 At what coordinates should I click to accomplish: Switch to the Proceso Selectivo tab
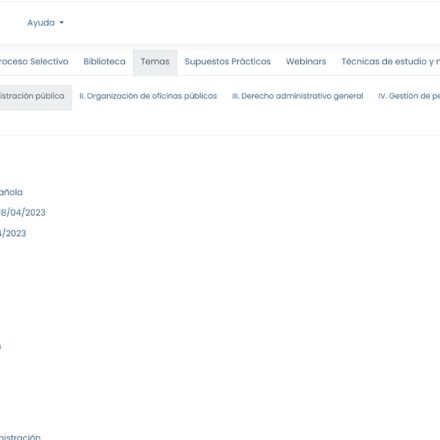pyautogui.click(x=34, y=62)
